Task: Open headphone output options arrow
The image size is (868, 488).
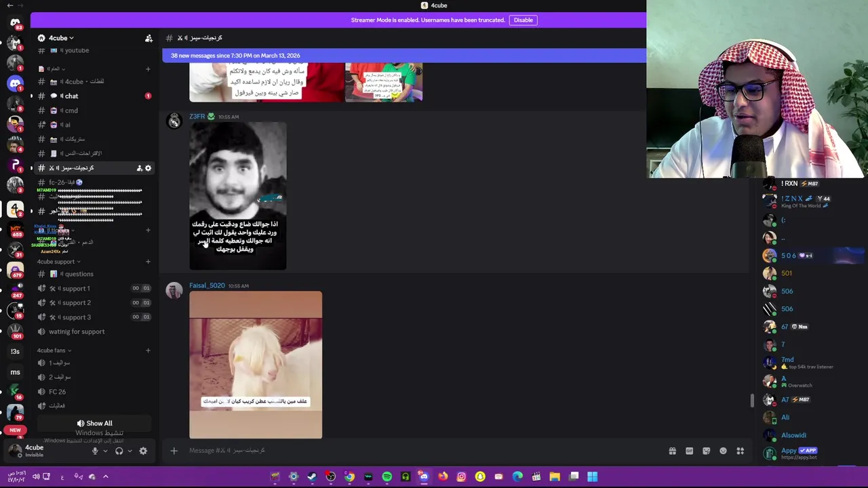Action: click(x=130, y=451)
